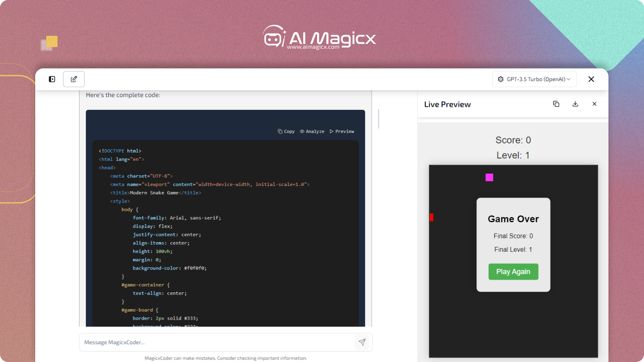Click Copy above the code block
The width and height of the screenshot is (644, 362).
click(286, 131)
